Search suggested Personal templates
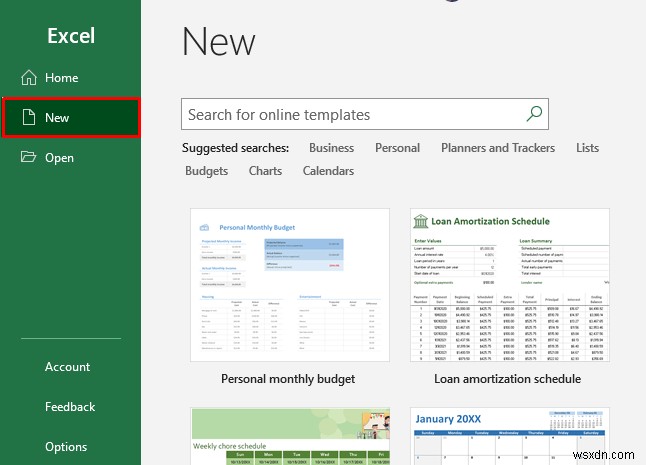646x465 pixels. 397,148
